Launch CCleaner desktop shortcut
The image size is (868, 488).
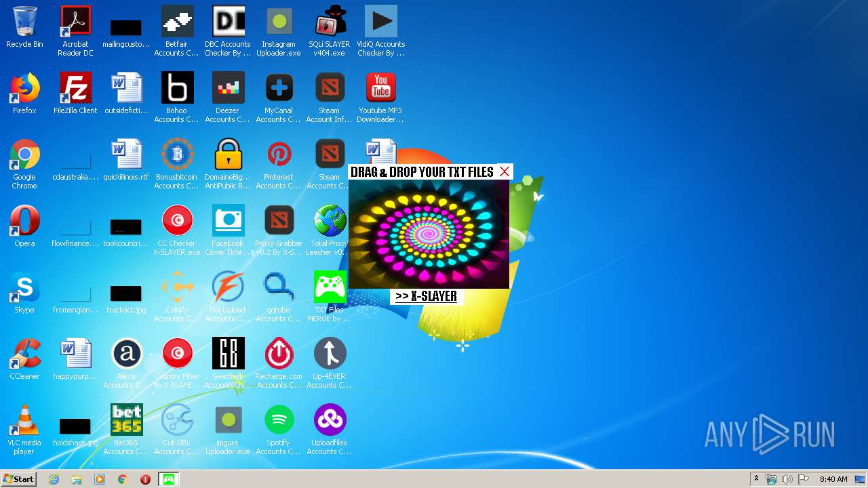pyautogui.click(x=24, y=354)
